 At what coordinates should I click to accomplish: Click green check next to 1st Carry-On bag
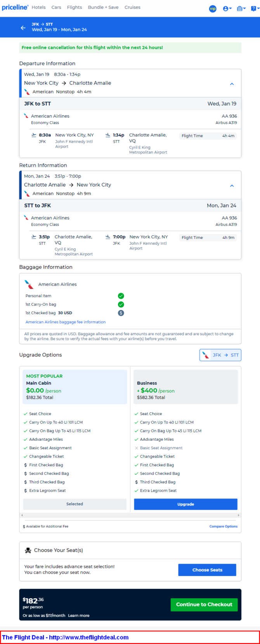tap(121, 305)
